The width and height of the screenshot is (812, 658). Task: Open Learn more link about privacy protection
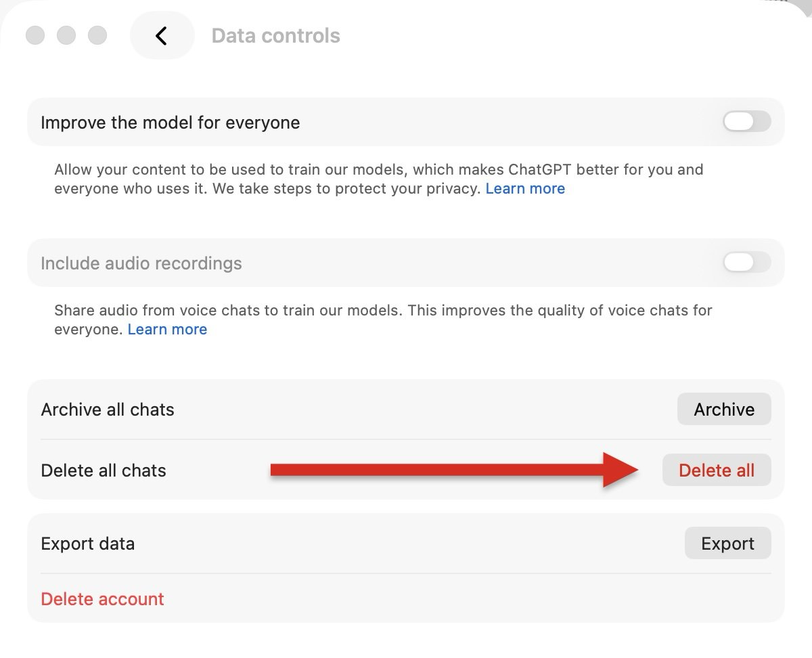525,189
